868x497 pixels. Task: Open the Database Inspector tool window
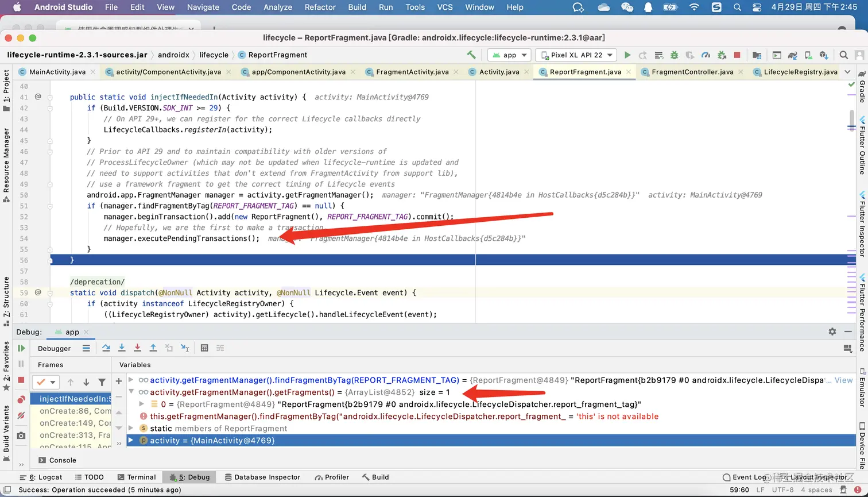[x=262, y=477]
